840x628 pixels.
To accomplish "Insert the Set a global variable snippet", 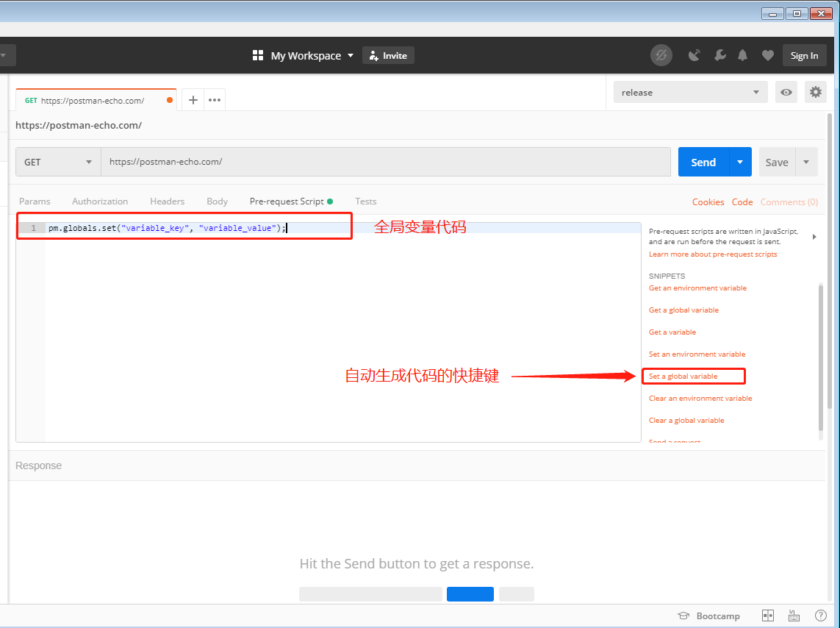I will pyautogui.click(x=683, y=377).
